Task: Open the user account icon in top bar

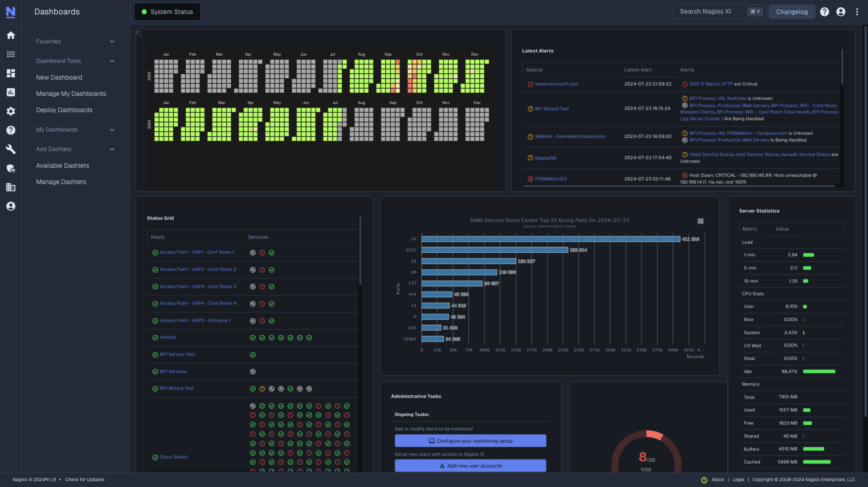Action: [x=841, y=12]
